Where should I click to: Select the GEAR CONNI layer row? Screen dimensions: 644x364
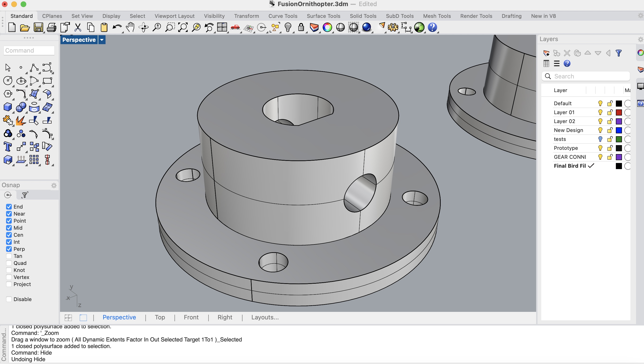586,157
